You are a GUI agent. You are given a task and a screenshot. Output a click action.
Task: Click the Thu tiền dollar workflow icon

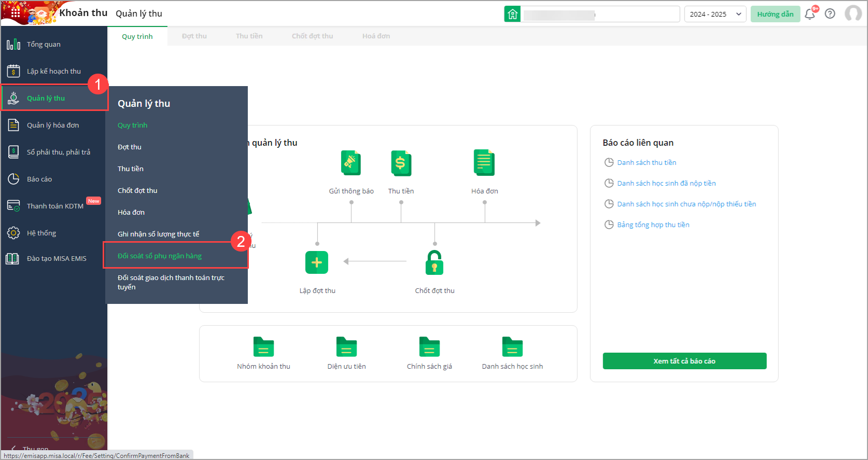pos(401,163)
